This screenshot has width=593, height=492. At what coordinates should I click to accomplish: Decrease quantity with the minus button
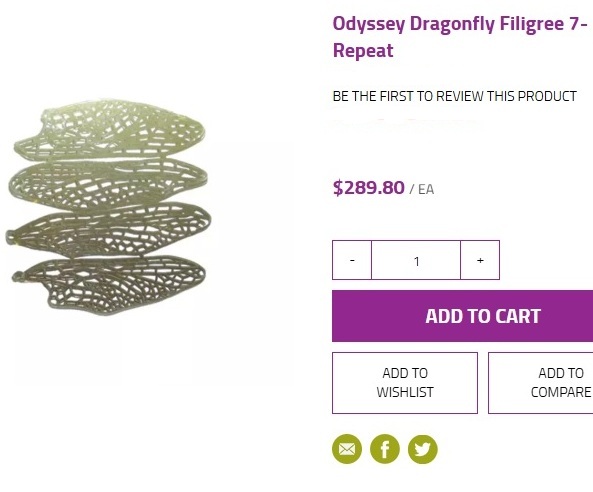click(x=352, y=260)
